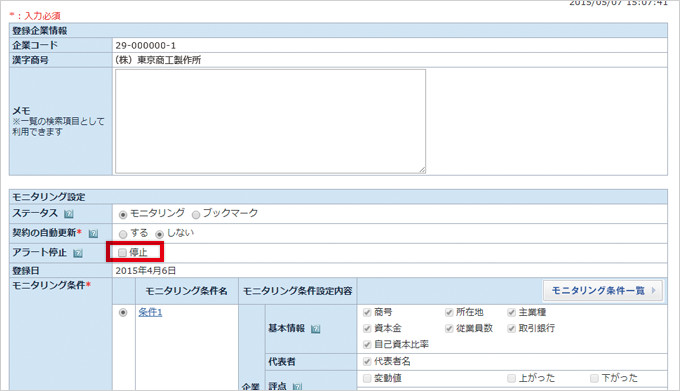Open help icon next to 基本情報
680x391 pixels.
coord(316,329)
